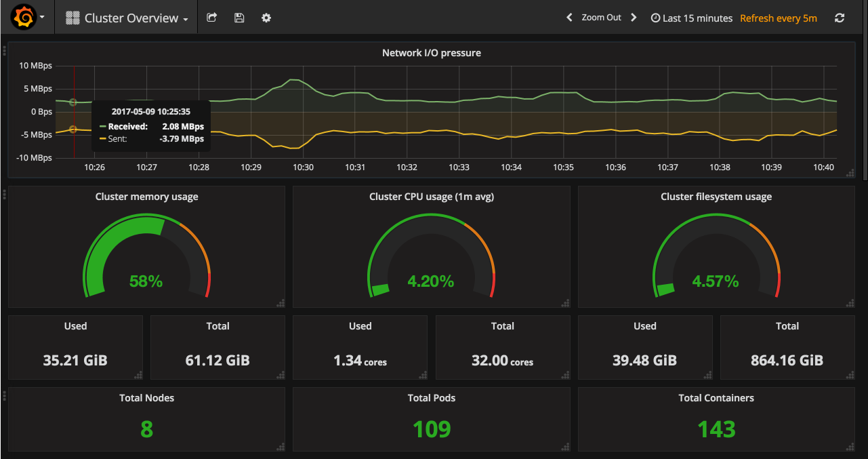The image size is (868, 459).
Task: Click the 10 MBps label on the y-axis
Action: pyautogui.click(x=35, y=66)
